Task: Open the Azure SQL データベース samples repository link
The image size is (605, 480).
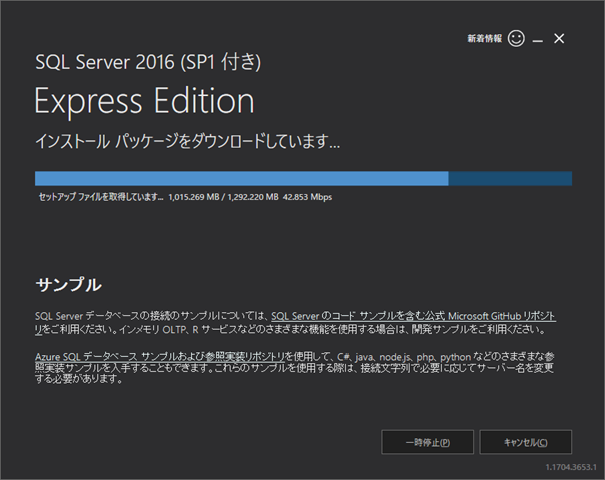Action: (x=160, y=357)
